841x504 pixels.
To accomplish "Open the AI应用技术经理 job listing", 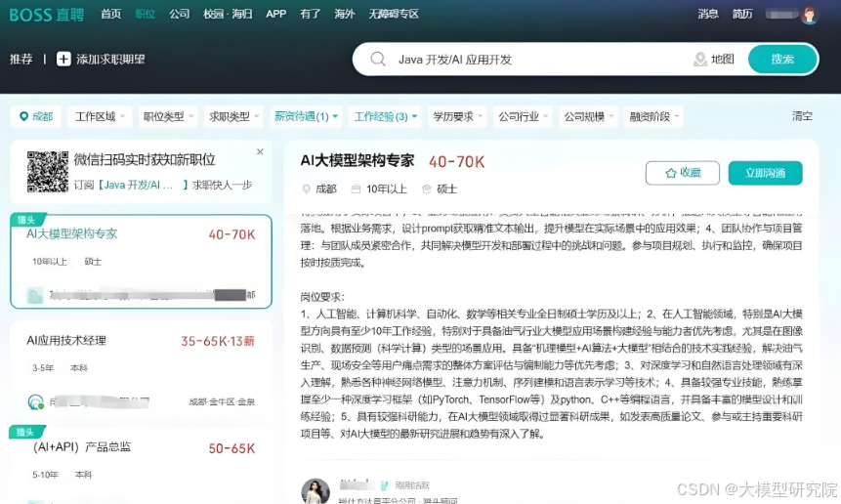I will click(x=66, y=341).
